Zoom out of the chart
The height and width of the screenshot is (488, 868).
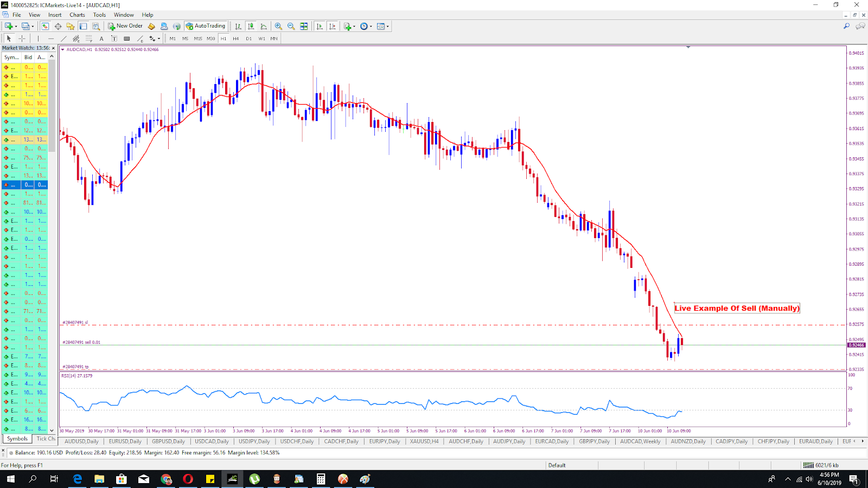(x=291, y=26)
